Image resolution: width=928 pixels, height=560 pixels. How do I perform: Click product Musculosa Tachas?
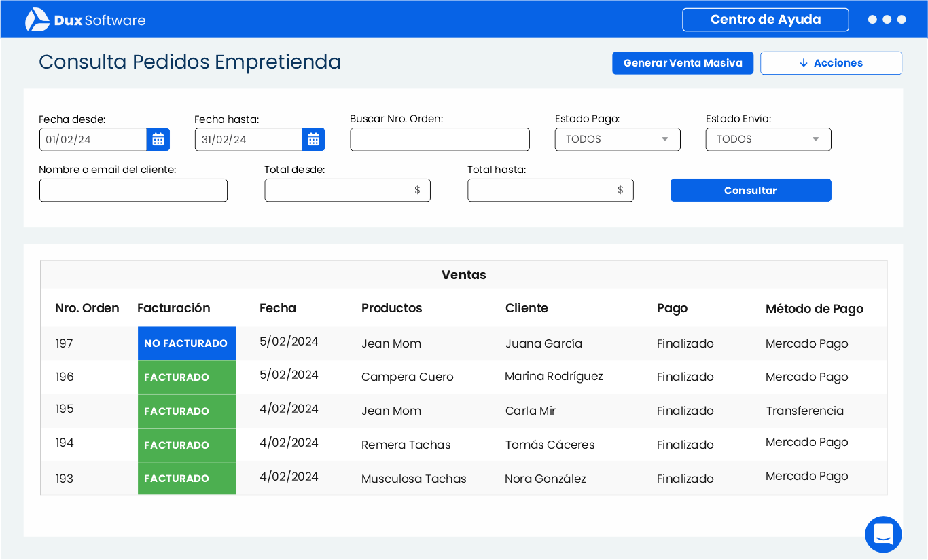tap(414, 479)
